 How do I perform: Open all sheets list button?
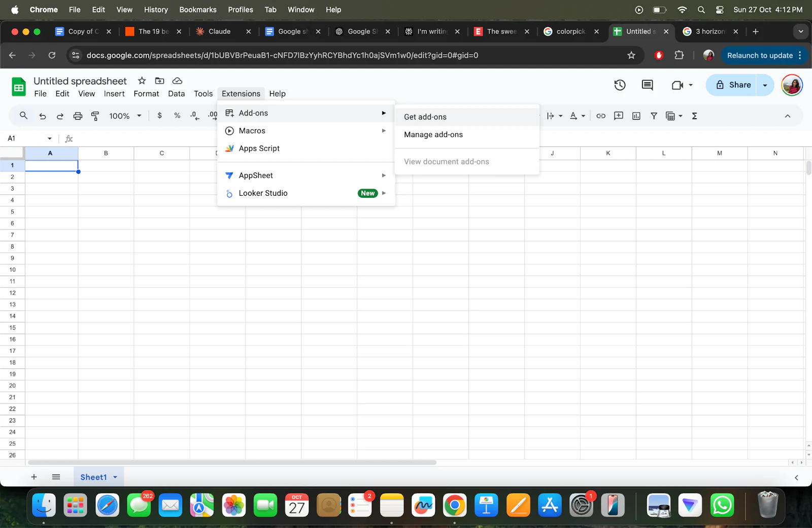click(x=56, y=477)
